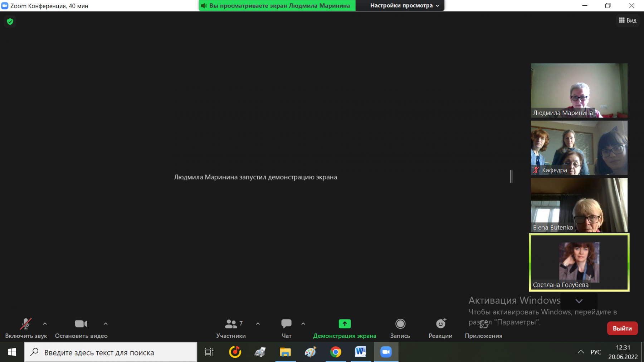The width and height of the screenshot is (644, 362).
Task: Select Elena Butenko video thumbnail
Action: click(x=579, y=205)
